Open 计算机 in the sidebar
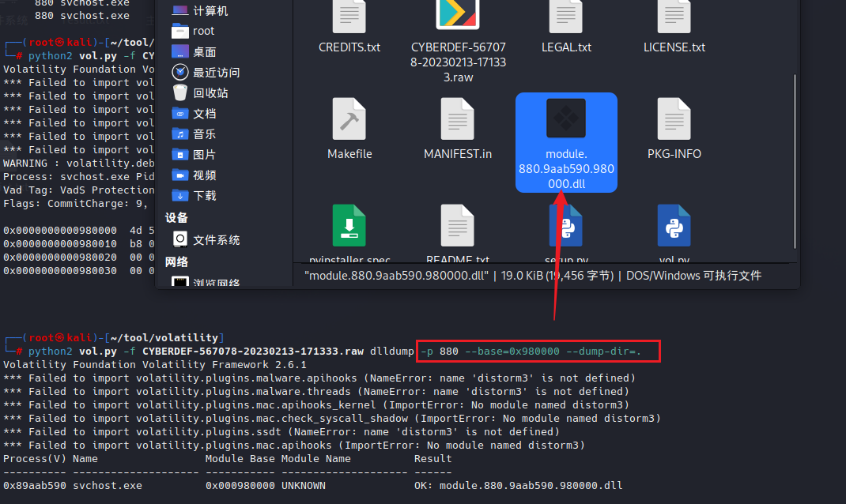Image resolution: width=846 pixels, height=504 pixels. pos(210,10)
